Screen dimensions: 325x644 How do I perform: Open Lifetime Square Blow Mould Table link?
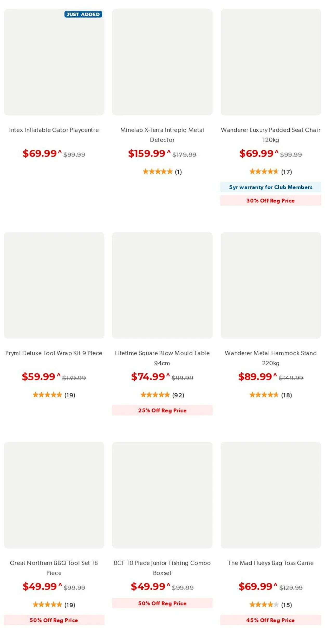click(162, 358)
